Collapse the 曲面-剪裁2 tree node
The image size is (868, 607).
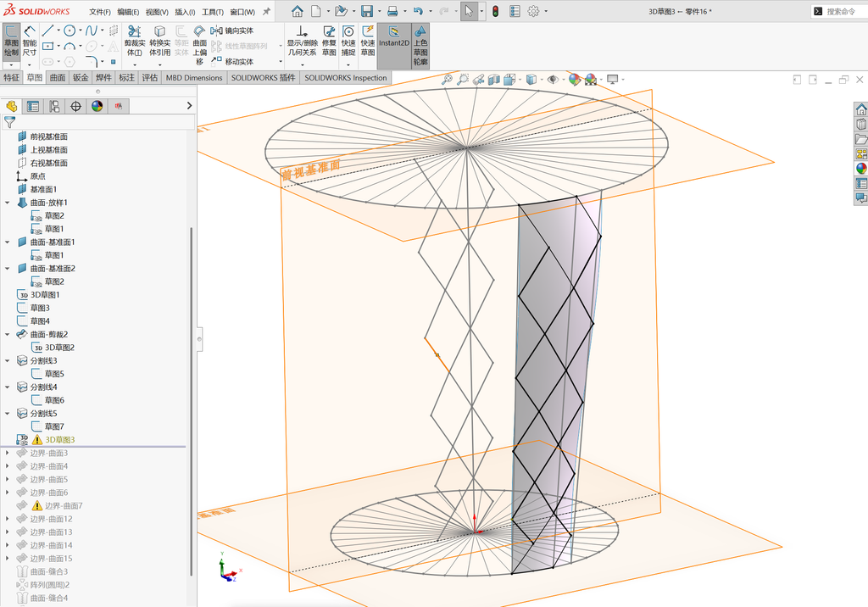click(x=7, y=335)
